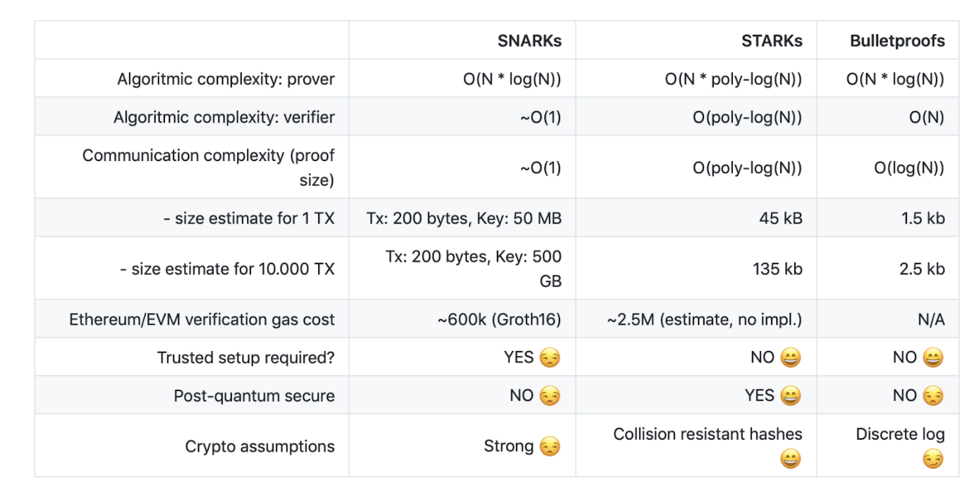Click the 'Algoritmic complexity: prover' row label

(x=226, y=80)
